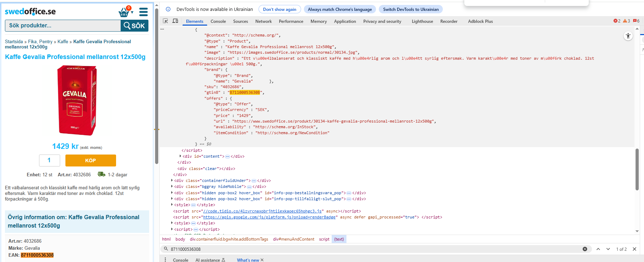Viewport: 644px width, 262px height.
Task: Switch to the Performance tab
Action: pyautogui.click(x=291, y=21)
